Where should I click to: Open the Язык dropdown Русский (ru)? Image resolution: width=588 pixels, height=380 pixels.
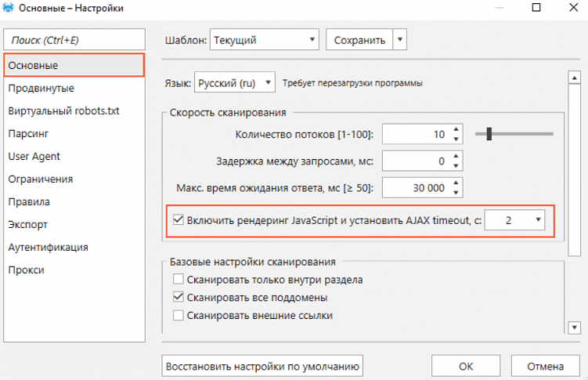(x=234, y=82)
